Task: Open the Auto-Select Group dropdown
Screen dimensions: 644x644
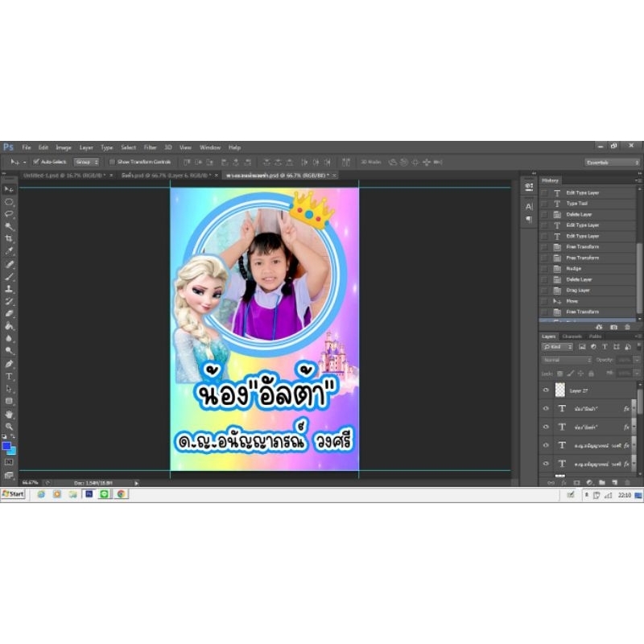Action: 87,162
